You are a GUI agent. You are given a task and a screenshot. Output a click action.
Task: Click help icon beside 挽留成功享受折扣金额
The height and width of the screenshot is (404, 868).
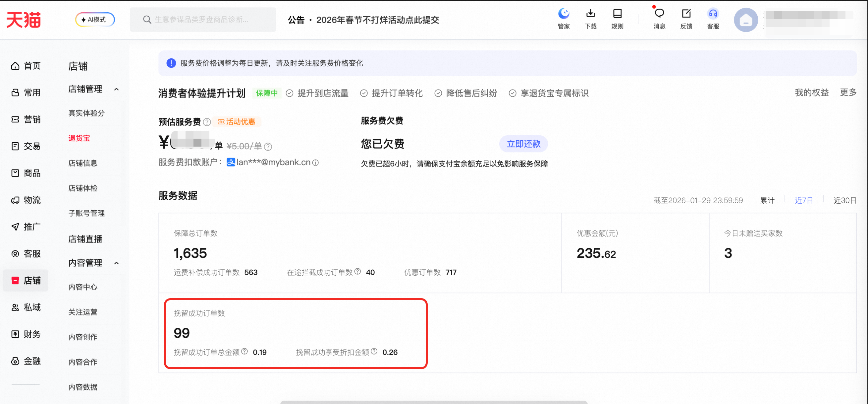click(x=374, y=351)
